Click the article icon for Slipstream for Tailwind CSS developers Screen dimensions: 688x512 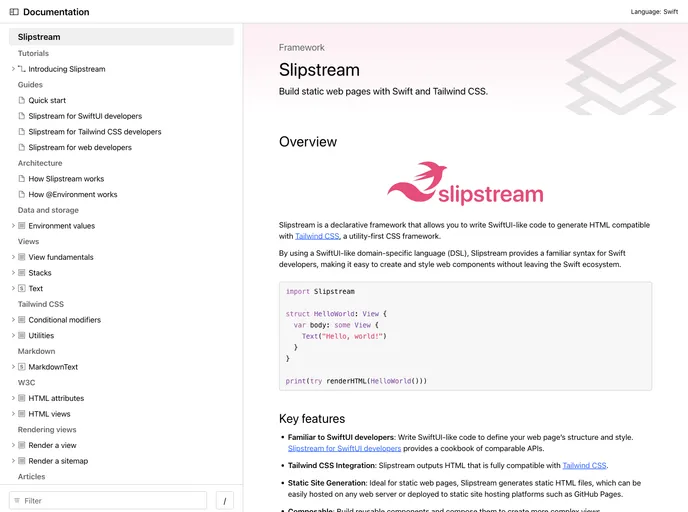(x=22, y=132)
